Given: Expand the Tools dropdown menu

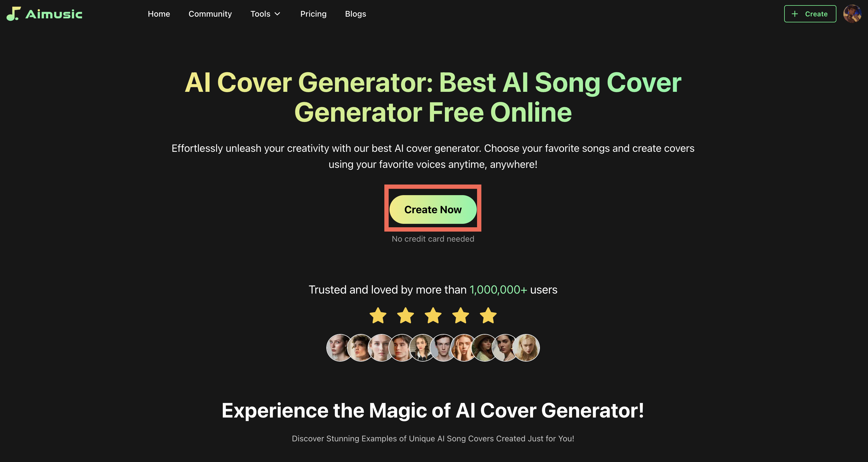Looking at the screenshot, I should pyautogui.click(x=265, y=14).
